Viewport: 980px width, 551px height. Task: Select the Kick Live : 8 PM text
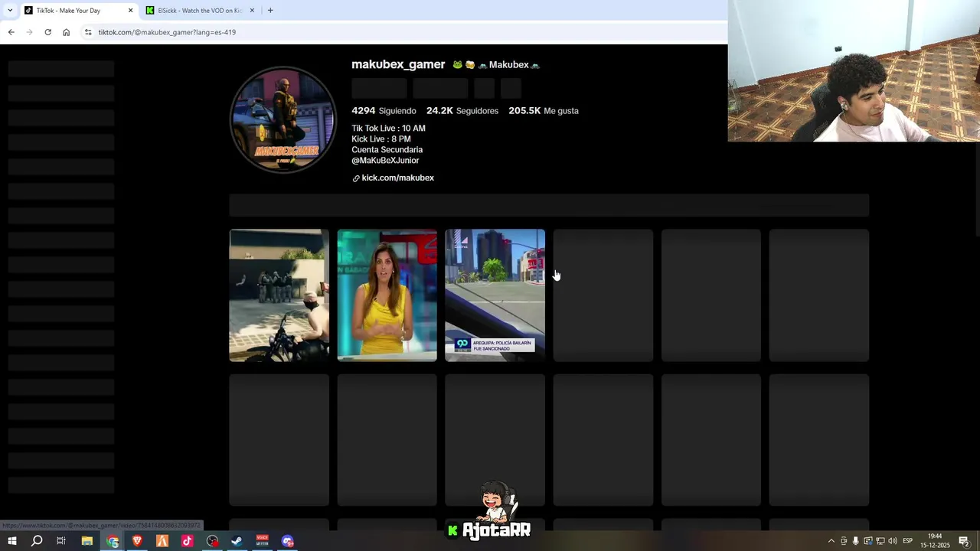pyautogui.click(x=381, y=139)
